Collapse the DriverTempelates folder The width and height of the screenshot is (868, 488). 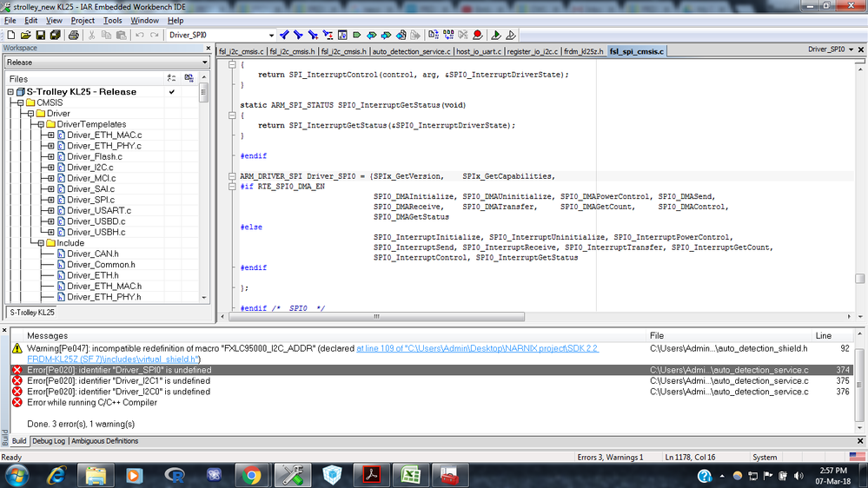point(41,124)
